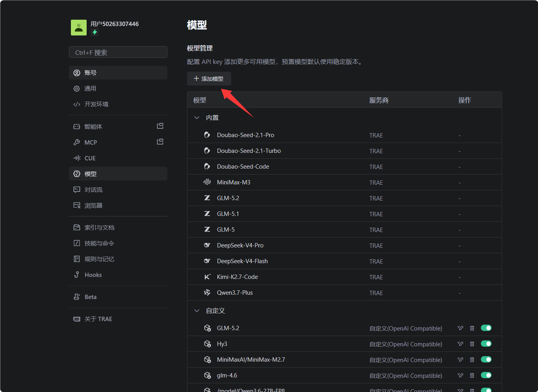Viewport: 538px width, 392px height.
Task: Click the Z logo beside built-in GLM-5.2
Action: tap(207, 198)
